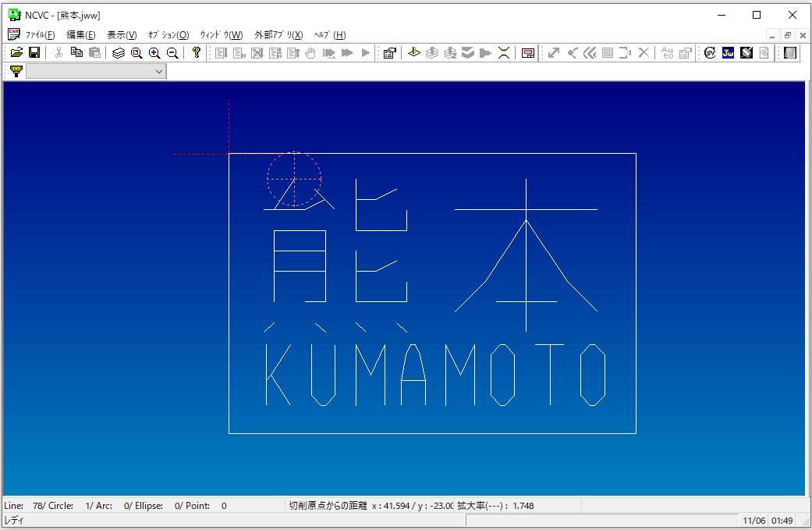Zoom out using the minus magnifier icon

click(x=172, y=53)
